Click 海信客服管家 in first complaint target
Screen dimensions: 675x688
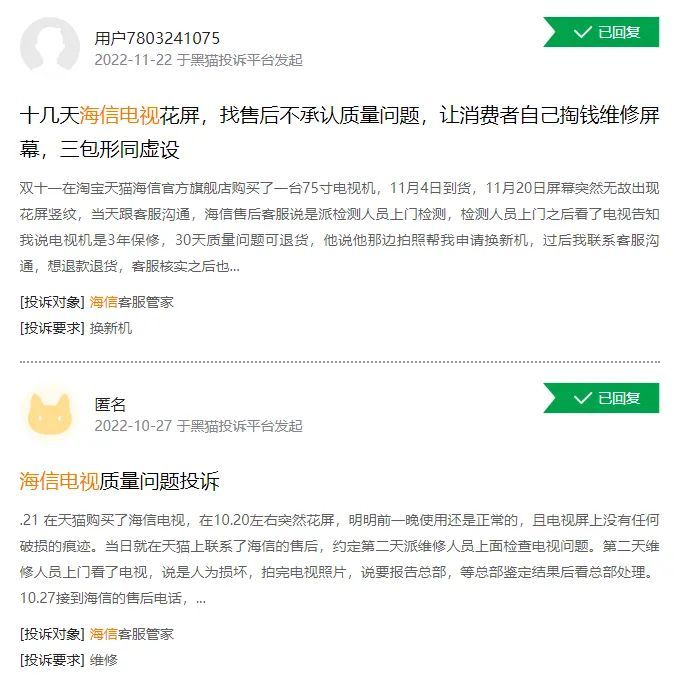click(132, 302)
